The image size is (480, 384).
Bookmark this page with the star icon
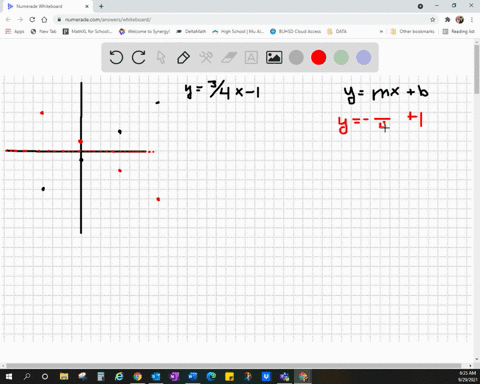(x=433, y=20)
